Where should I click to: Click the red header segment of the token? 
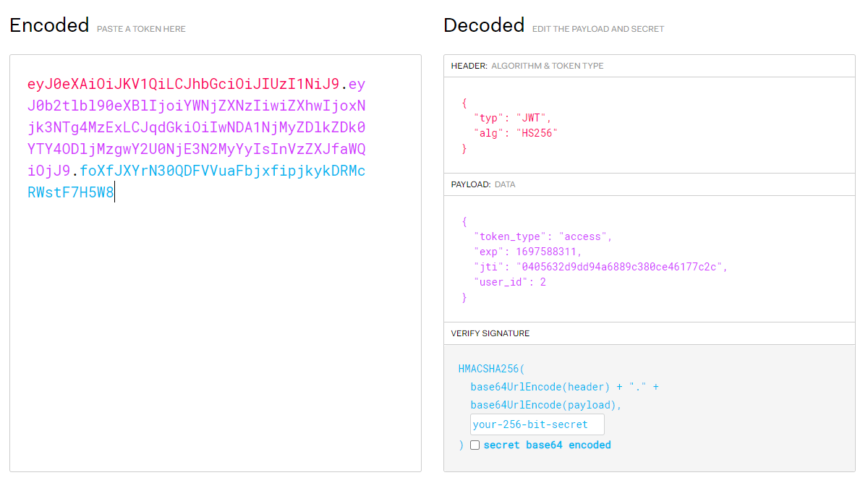pyautogui.click(x=183, y=84)
